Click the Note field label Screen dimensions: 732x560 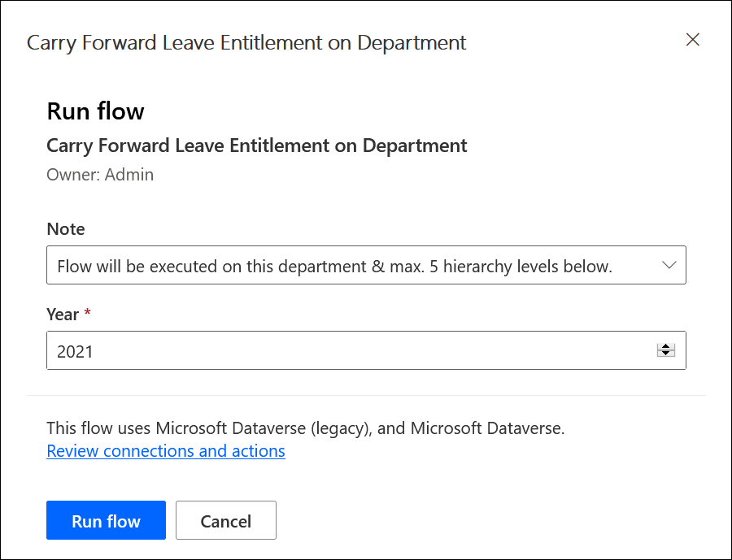pos(66,229)
